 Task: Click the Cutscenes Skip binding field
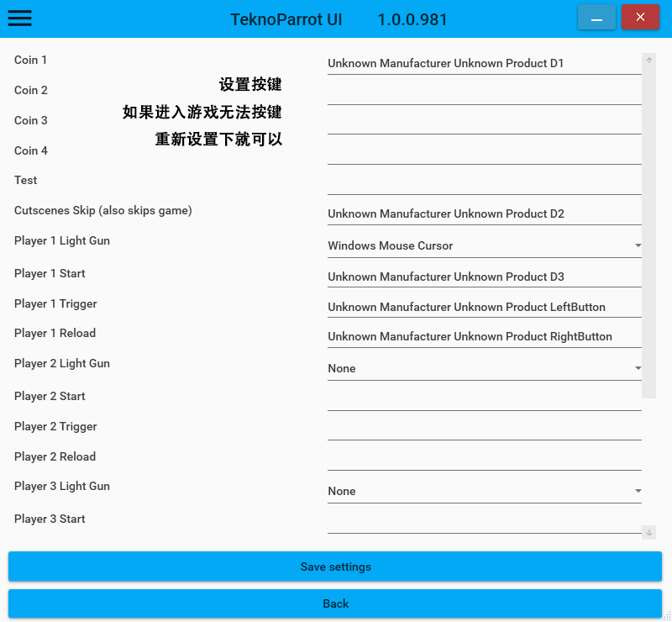tap(484, 213)
